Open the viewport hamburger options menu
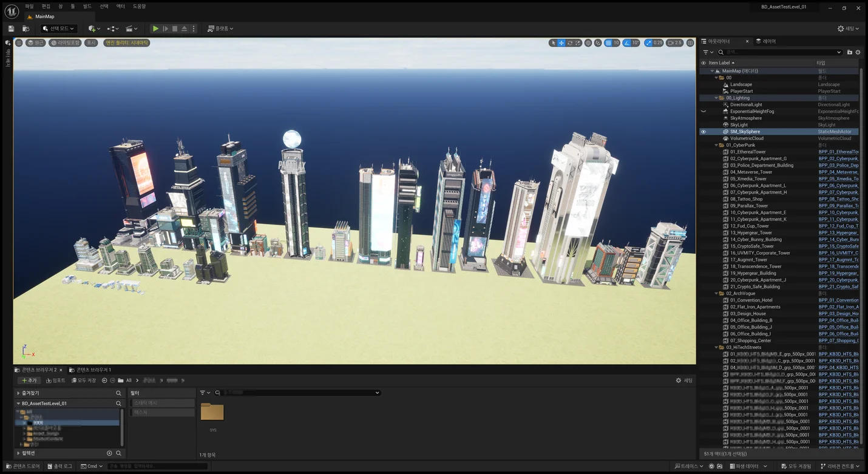This screenshot has width=868, height=474. (x=19, y=43)
